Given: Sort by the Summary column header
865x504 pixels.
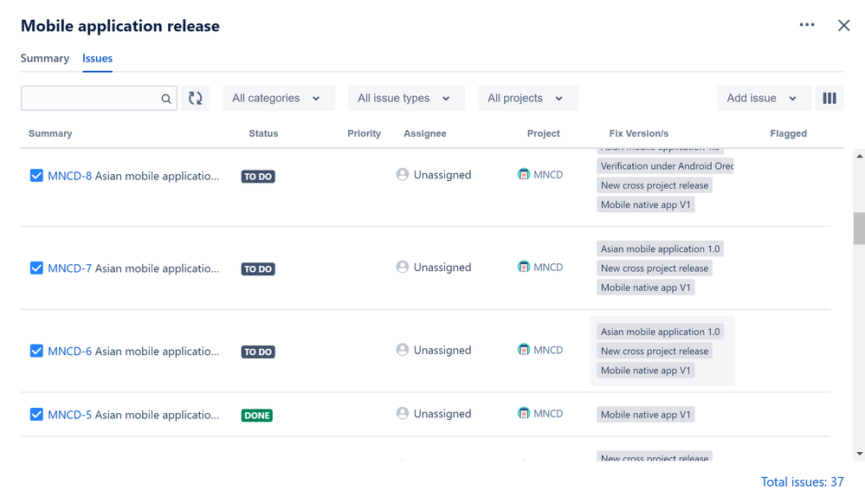Looking at the screenshot, I should 50,133.
